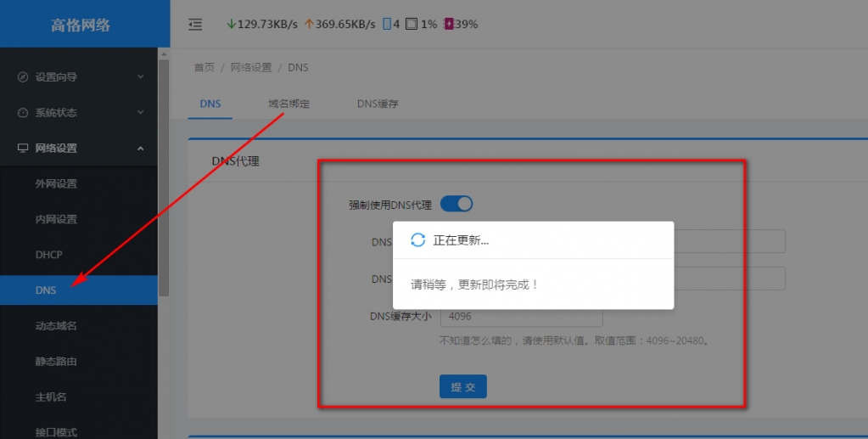Click the monitor icon beside 网络设置
Screen dimensions: 868x439
coord(23,148)
